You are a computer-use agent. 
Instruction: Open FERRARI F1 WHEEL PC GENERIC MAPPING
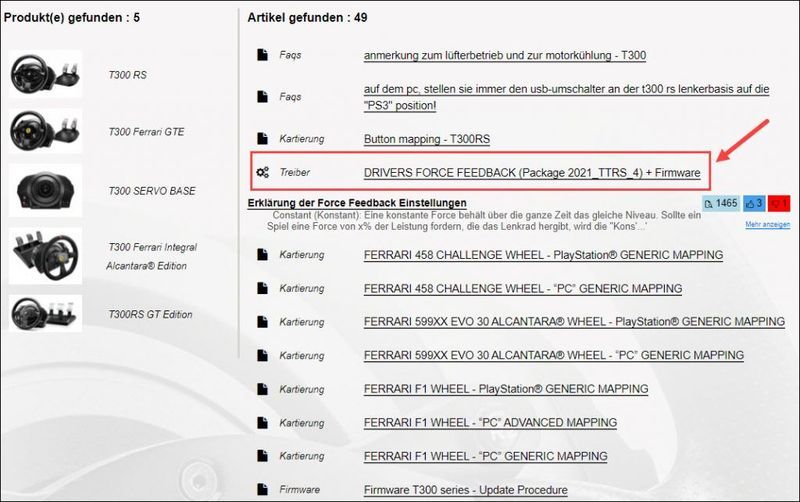point(485,456)
